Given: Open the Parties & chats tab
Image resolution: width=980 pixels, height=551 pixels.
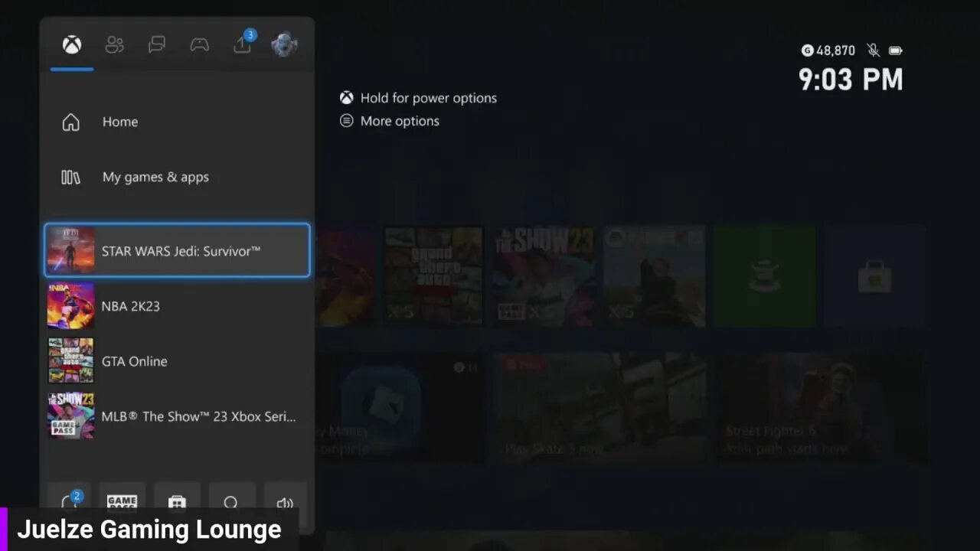Looking at the screenshot, I should (x=157, y=45).
